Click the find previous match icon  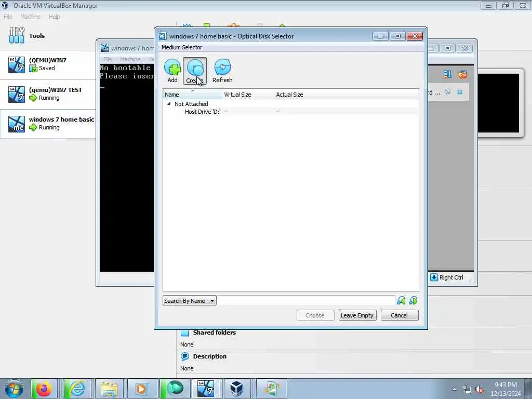401,301
